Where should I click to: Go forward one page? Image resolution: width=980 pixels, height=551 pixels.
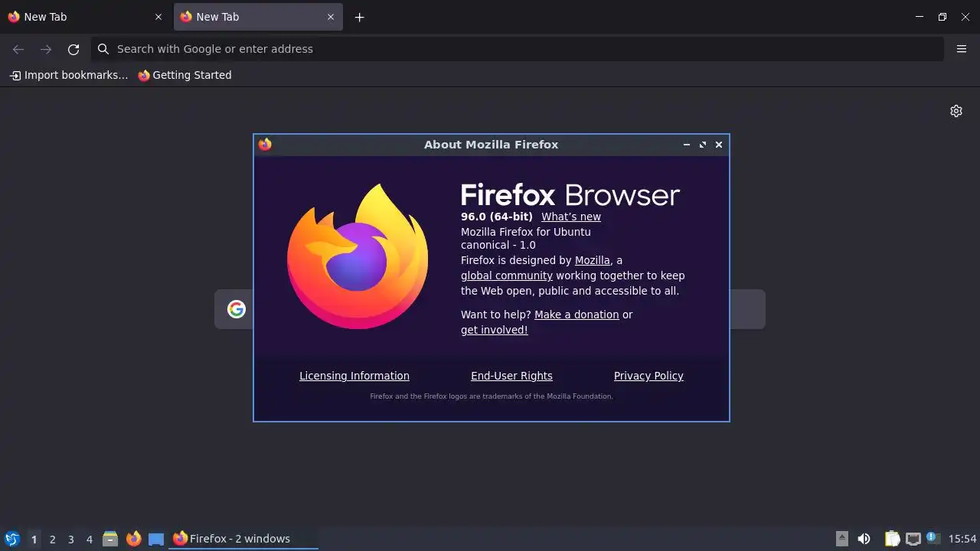point(46,49)
